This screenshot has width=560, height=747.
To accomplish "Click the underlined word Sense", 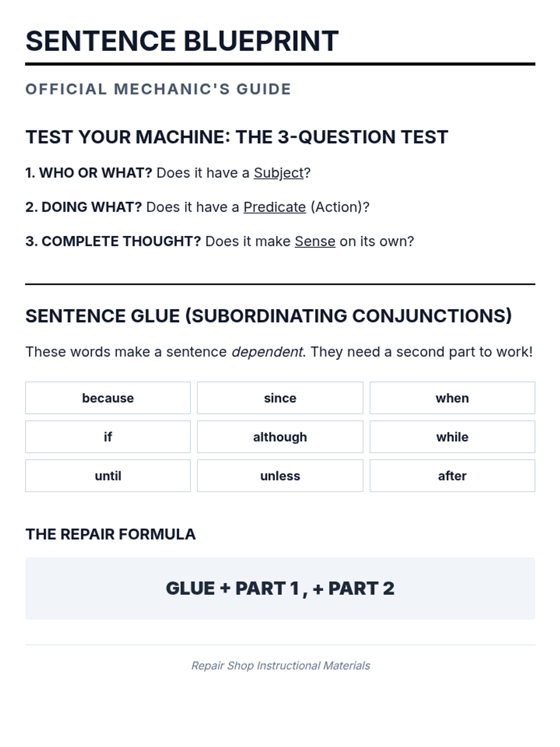I will click(x=315, y=241).
